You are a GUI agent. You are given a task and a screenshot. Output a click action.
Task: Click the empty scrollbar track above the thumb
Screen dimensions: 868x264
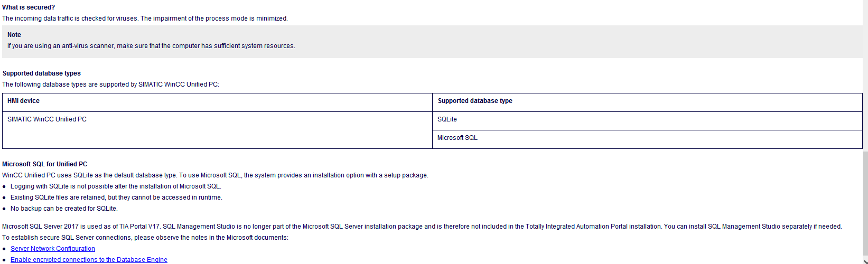coord(865,79)
